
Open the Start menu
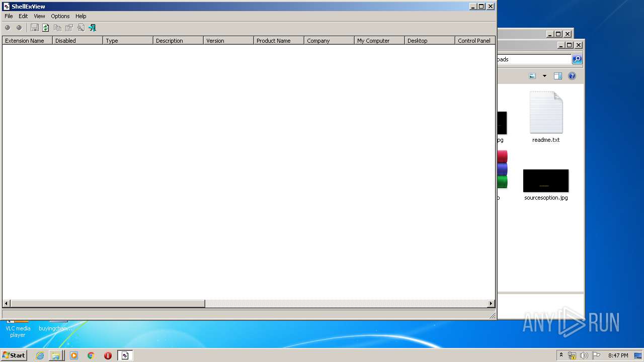point(14,355)
